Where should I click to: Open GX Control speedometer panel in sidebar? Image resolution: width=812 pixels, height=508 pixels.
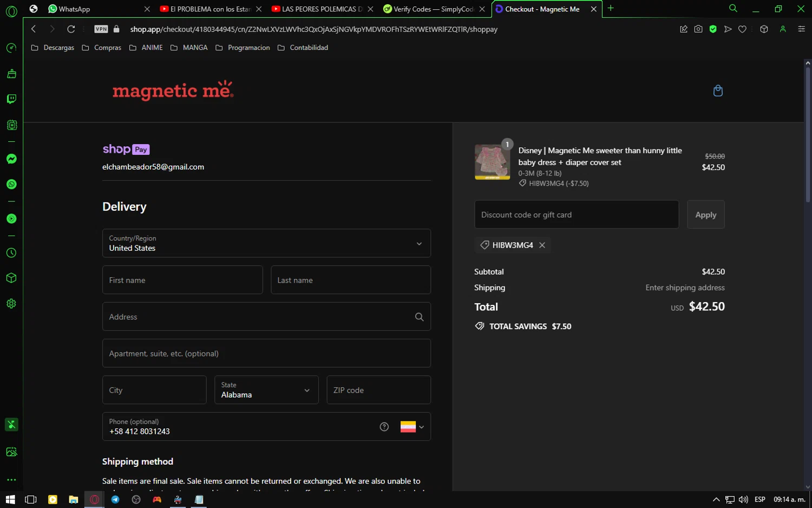pos(11,48)
